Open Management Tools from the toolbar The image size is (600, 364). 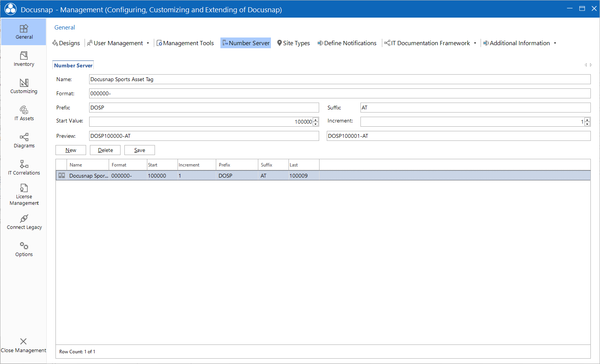tap(185, 43)
